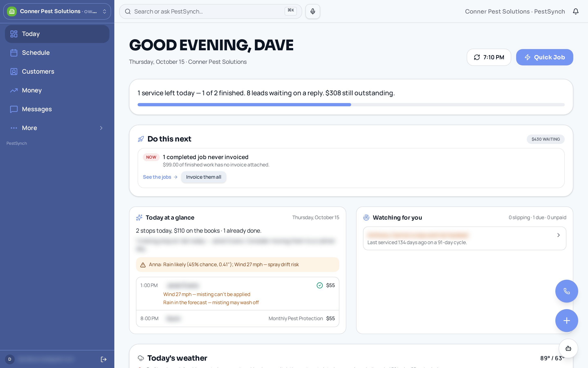Go to Today in the sidebar

tap(57, 34)
